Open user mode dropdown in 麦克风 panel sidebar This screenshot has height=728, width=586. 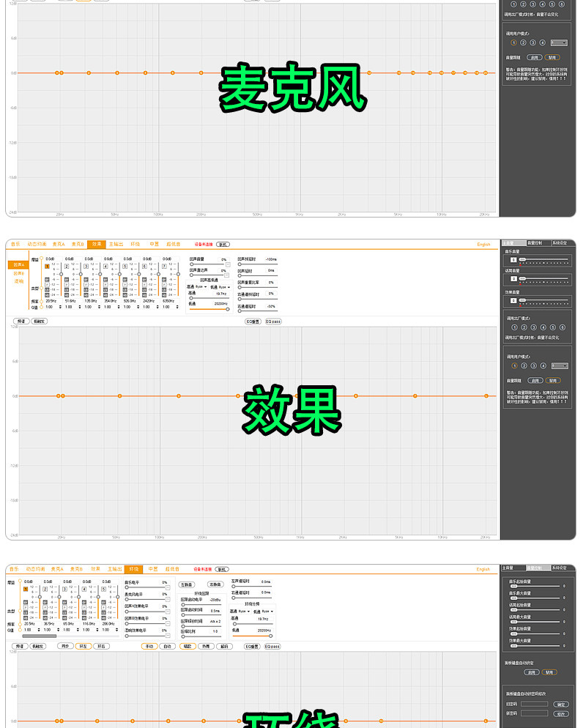click(559, 42)
